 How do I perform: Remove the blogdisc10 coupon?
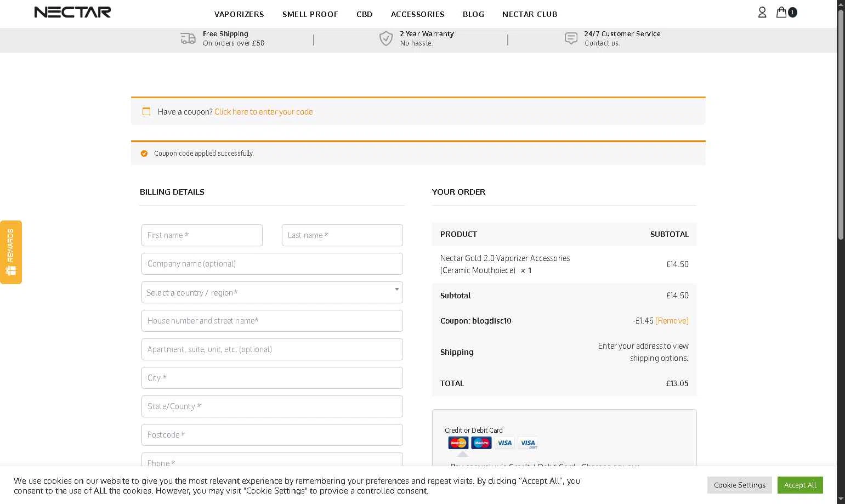[672, 321]
